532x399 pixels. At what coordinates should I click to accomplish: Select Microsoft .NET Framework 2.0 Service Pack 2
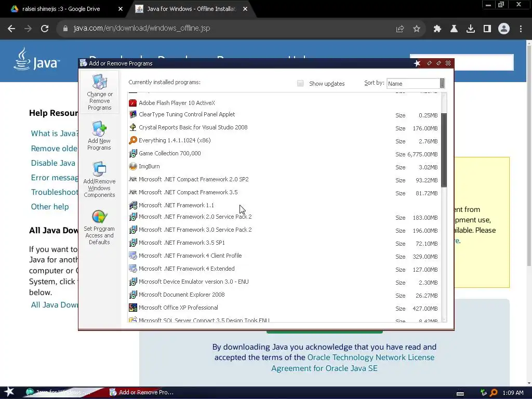click(283, 217)
